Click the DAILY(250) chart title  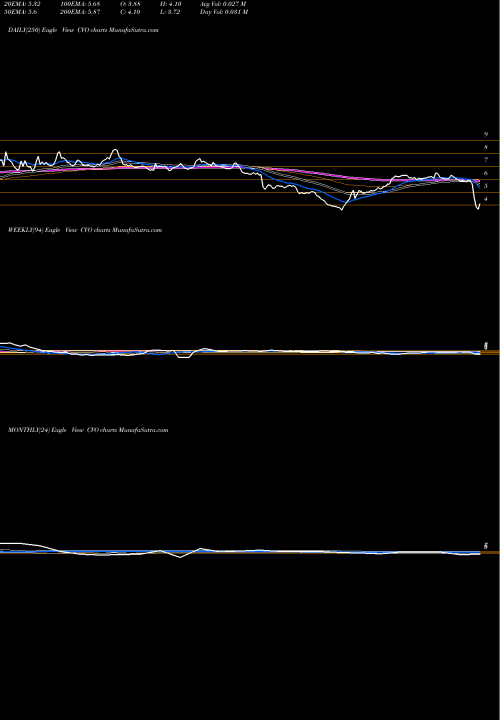pos(83,30)
